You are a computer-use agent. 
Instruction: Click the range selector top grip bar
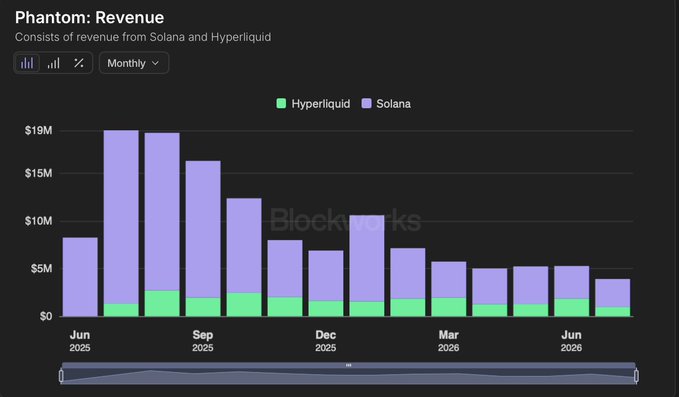[x=349, y=365]
